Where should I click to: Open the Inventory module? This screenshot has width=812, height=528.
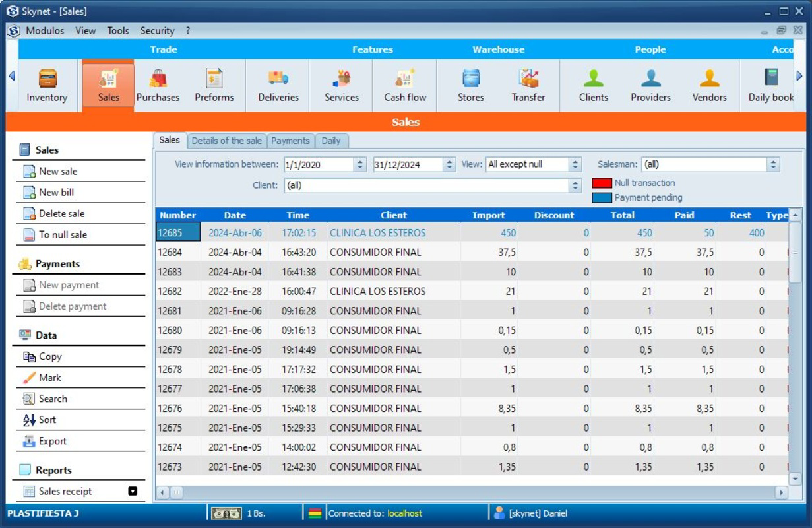point(47,85)
